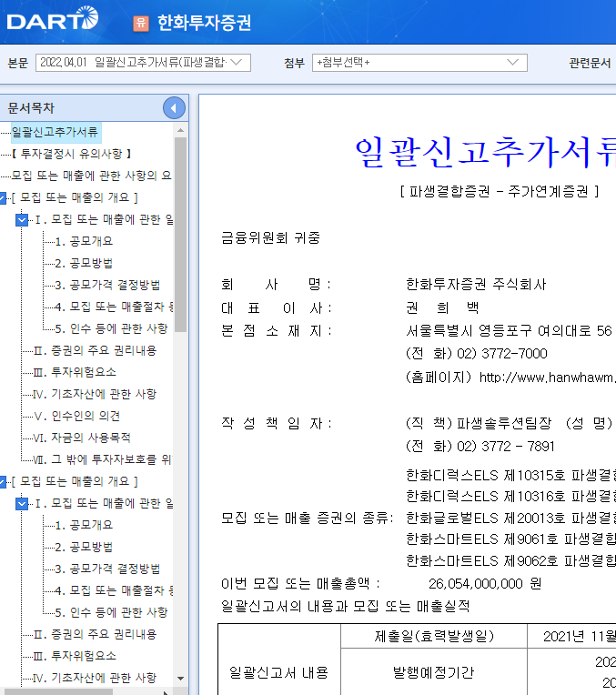The image size is (616, 695).
Task: Click 한화디럭스ELS 제10315호 security line
Action: [510, 475]
